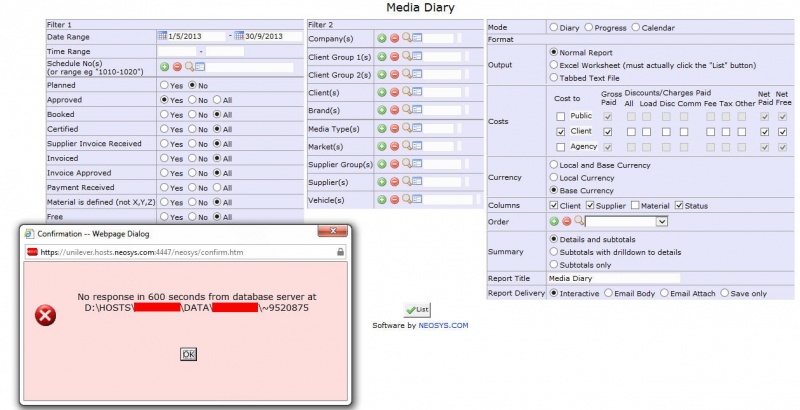Viewport: 800px width, 410px height.
Task: Open magnifier lookup for Client(s)
Action: coord(406,92)
